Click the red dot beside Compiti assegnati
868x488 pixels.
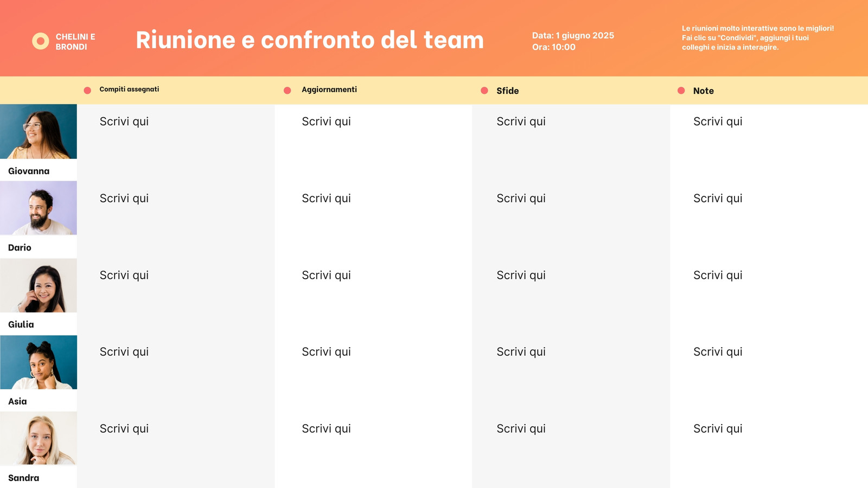coord(87,91)
